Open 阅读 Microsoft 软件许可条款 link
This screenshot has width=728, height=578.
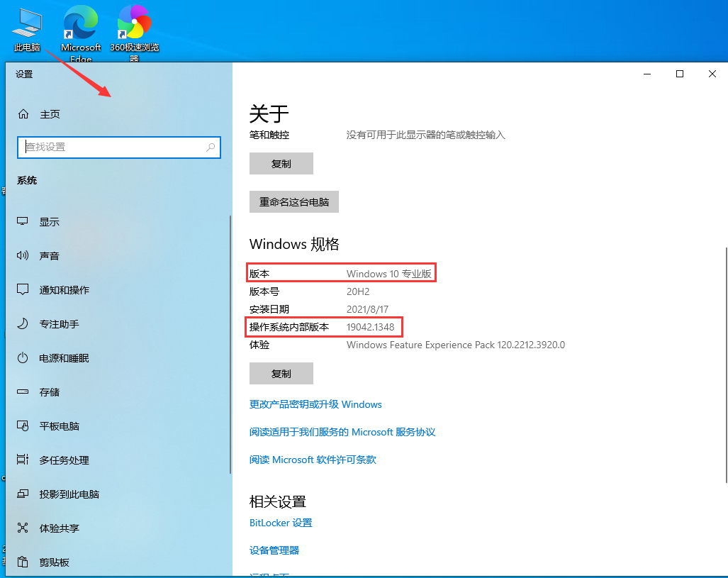313,460
